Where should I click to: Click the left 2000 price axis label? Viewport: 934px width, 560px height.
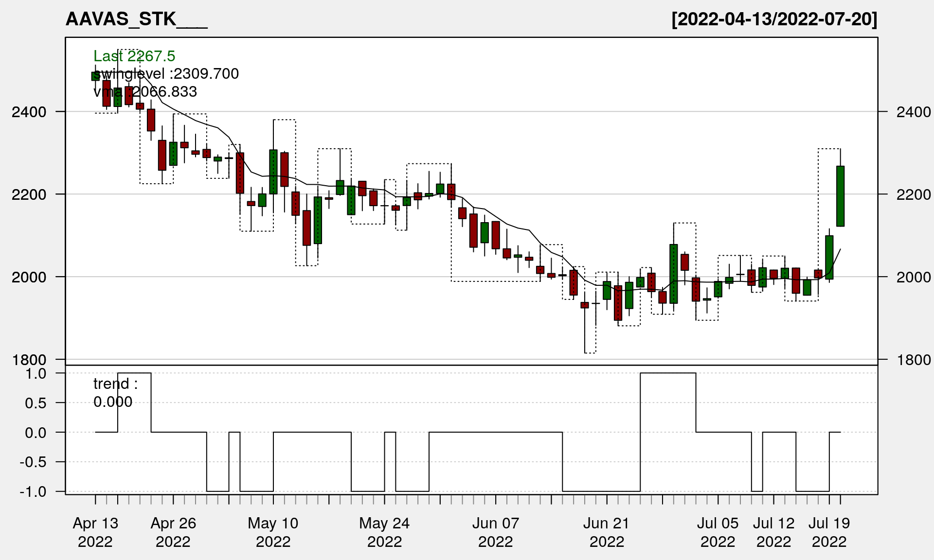pos(29,278)
